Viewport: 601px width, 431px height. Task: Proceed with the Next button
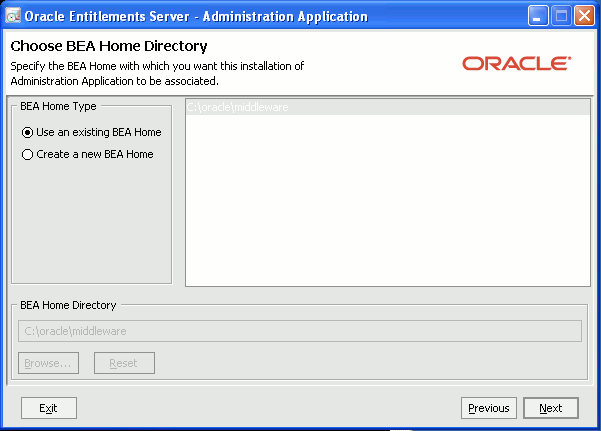coord(551,408)
